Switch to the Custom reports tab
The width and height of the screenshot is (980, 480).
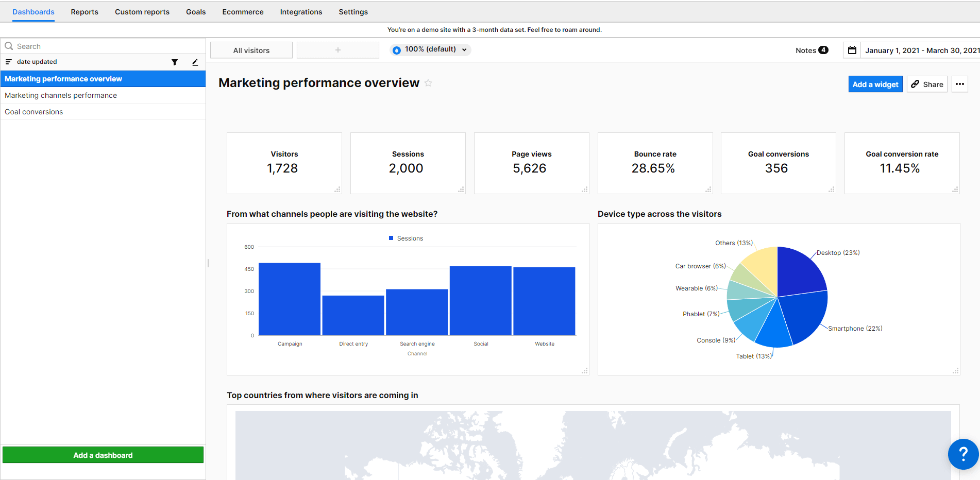142,12
